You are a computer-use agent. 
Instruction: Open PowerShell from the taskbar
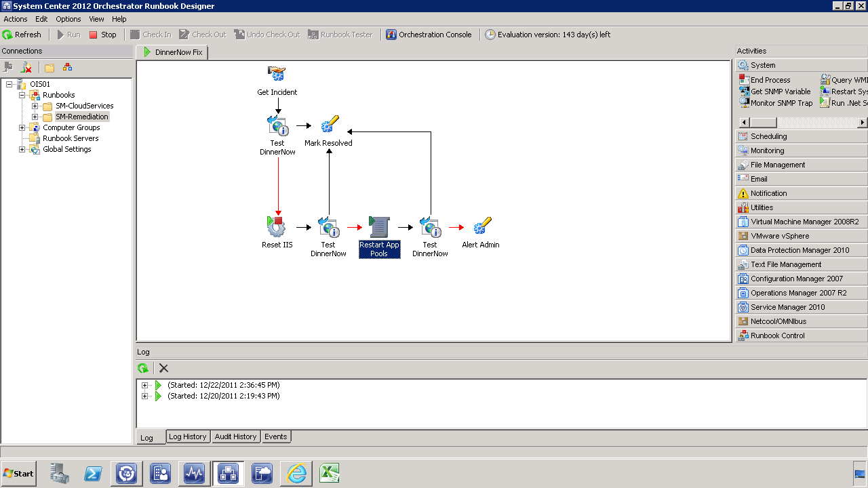94,473
